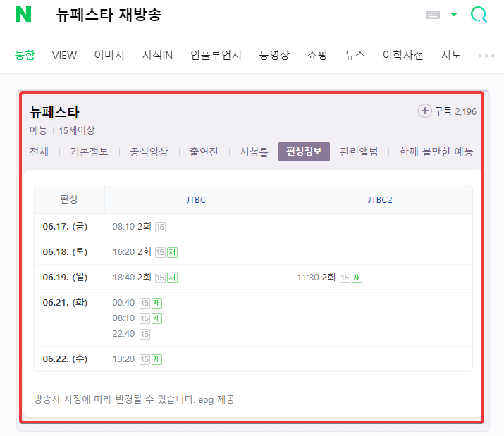Open the JTBC2 channel header link
The width and height of the screenshot is (504, 436).
380,200
